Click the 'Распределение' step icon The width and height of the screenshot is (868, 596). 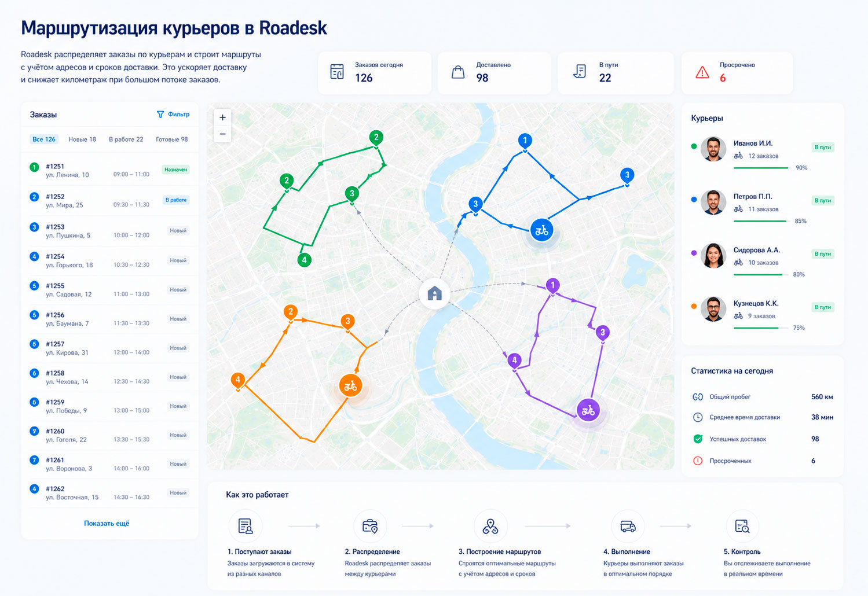370,526
